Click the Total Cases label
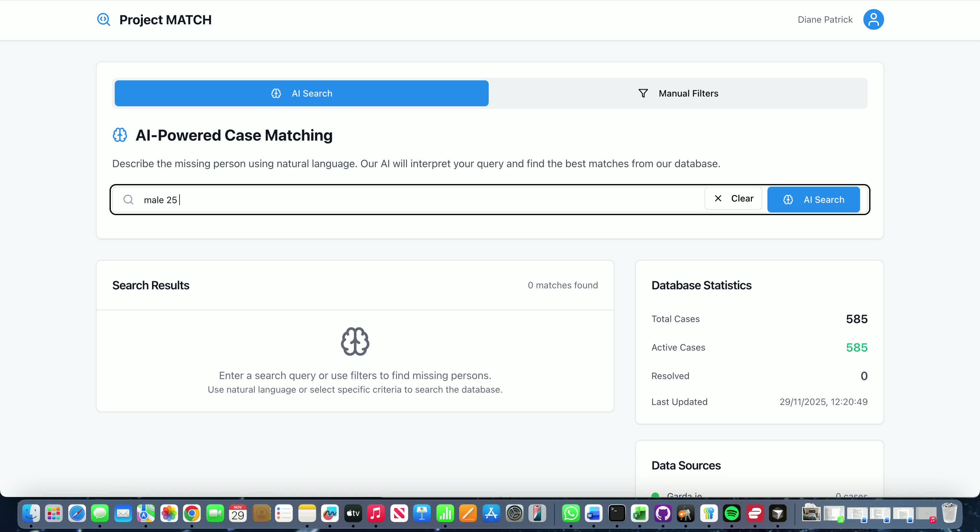This screenshot has height=532, width=980. [x=675, y=319]
